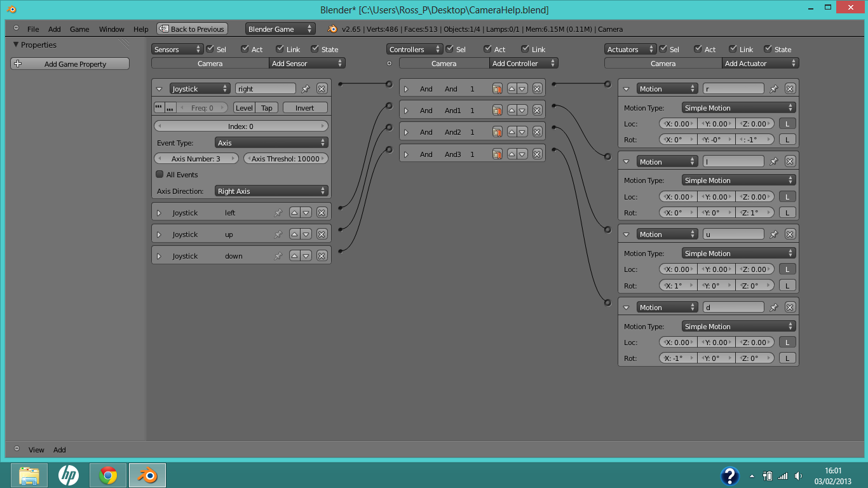Pin the 'd' Motion actuator
Screen dimensions: 868x488
point(774,308)
